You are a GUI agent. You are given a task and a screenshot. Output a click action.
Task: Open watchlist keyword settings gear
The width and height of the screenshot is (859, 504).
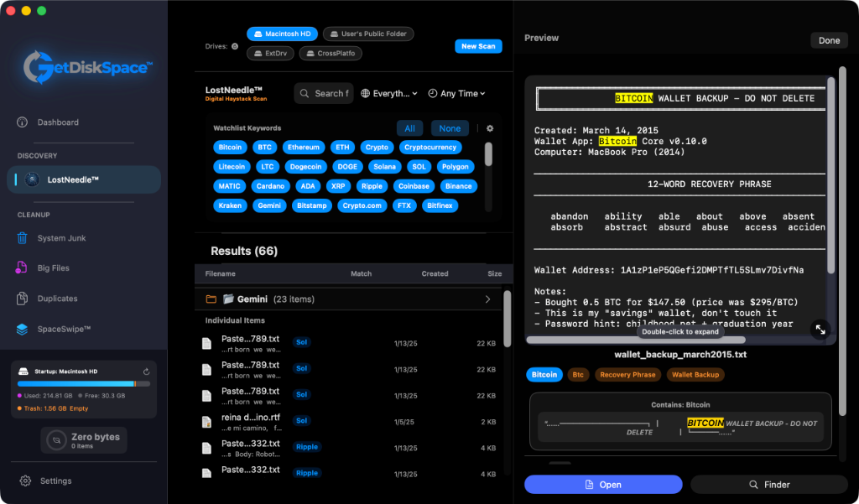click(x=490, y=128)
